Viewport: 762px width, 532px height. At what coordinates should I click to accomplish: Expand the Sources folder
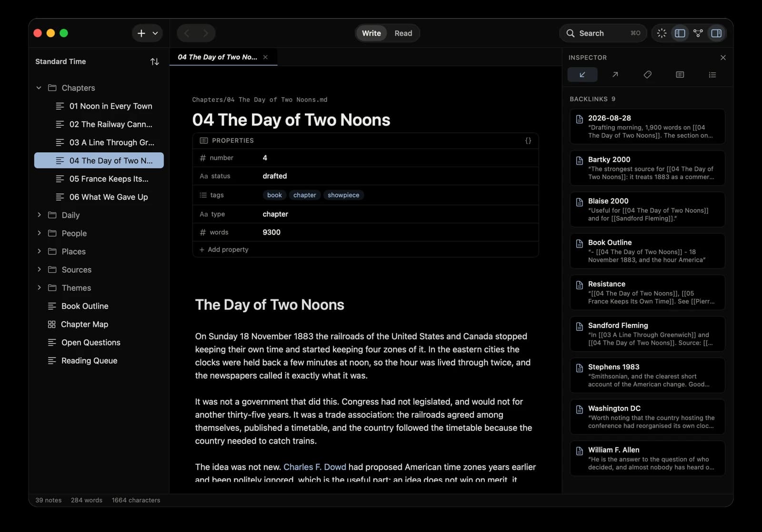[39, 270]
